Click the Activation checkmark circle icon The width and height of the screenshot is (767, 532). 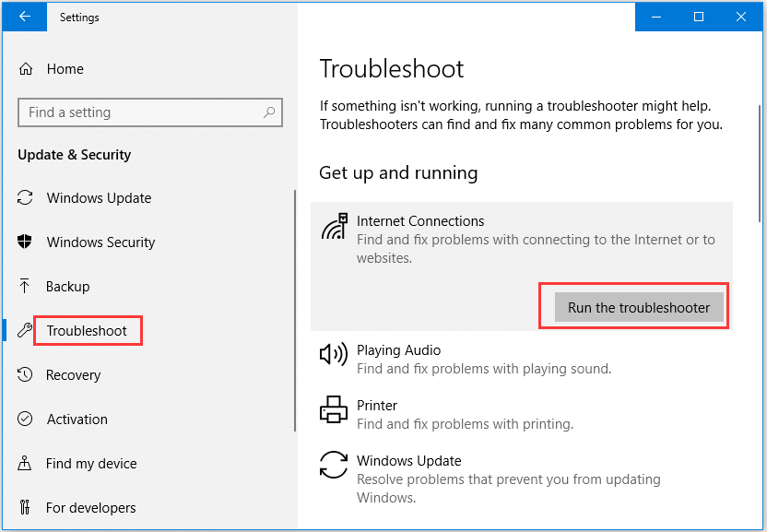26,420
